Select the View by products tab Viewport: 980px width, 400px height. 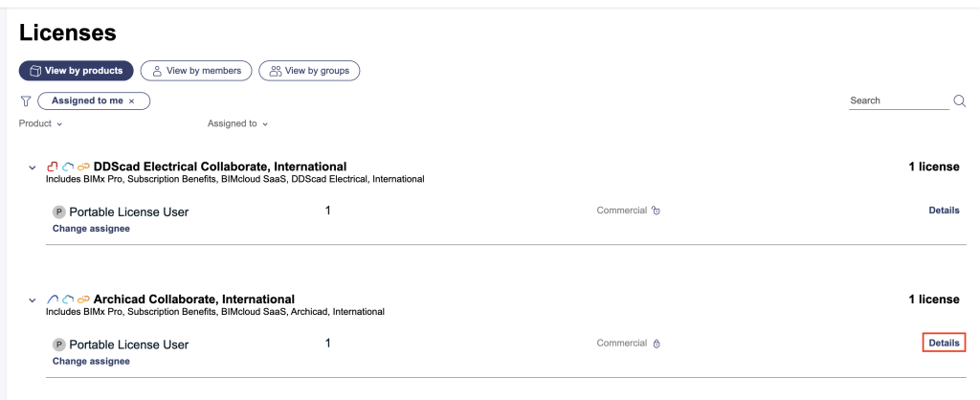click(x=76, y=71)
